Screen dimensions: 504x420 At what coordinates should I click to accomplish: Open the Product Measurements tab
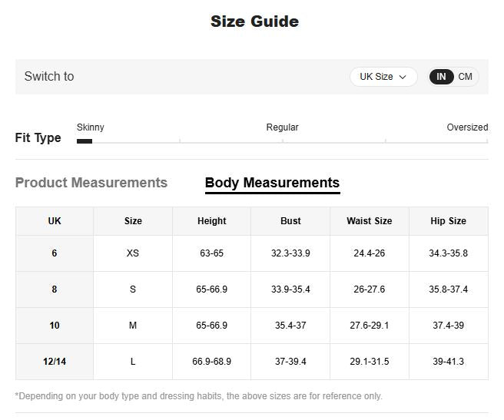[91, 183]
